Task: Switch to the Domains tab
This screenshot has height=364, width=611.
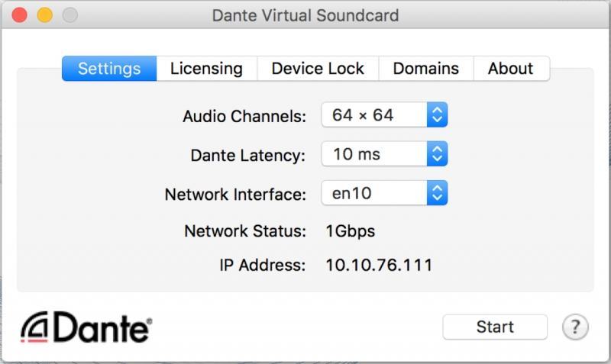Action: (x=426, y=69)
